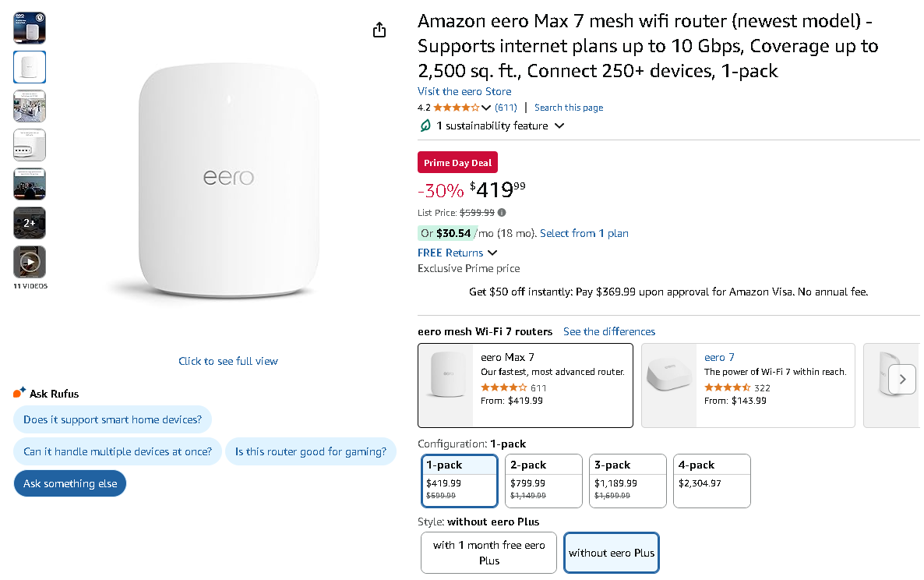Viewport: 924px width, 580px height.
Task: Open the rating breakdown dropdown arrow
Action: tap(487, 108)
